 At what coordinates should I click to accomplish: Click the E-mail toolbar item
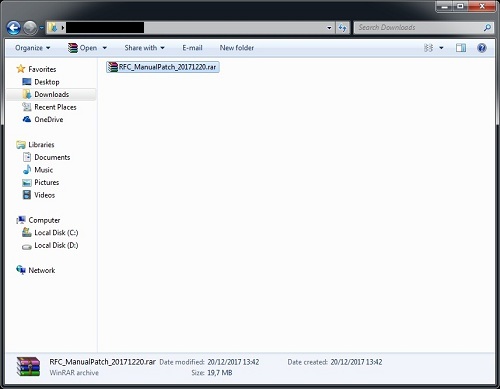point(192,48)
